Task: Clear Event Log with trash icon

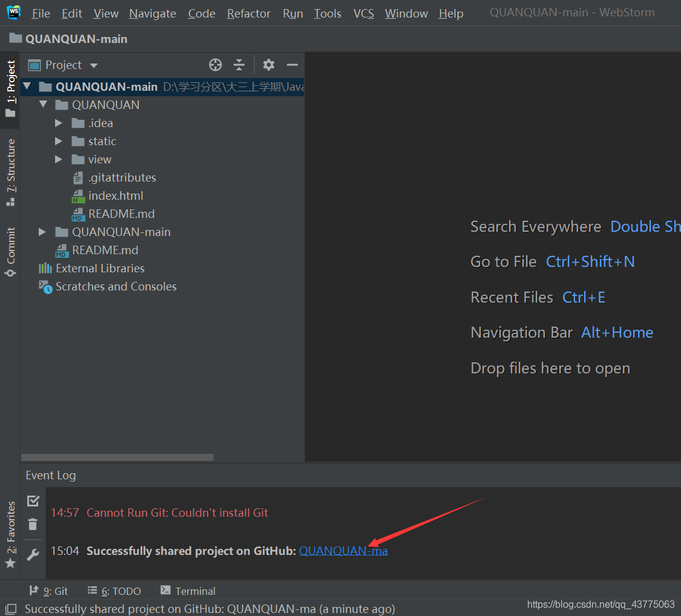Action: [x=33, y=525]
